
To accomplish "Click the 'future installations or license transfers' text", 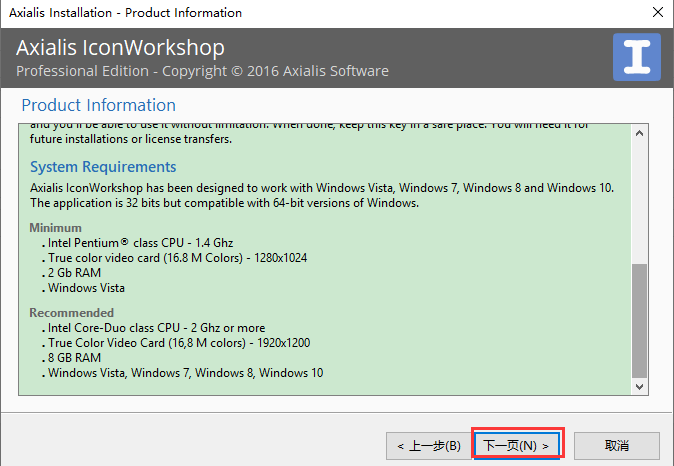I will [131, 139].
